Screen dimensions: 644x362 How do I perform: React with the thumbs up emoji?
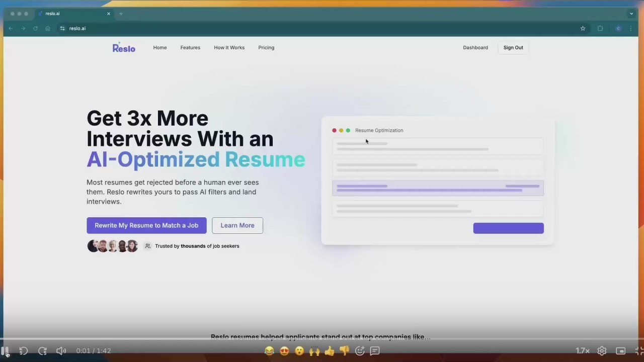coord(330,351)
